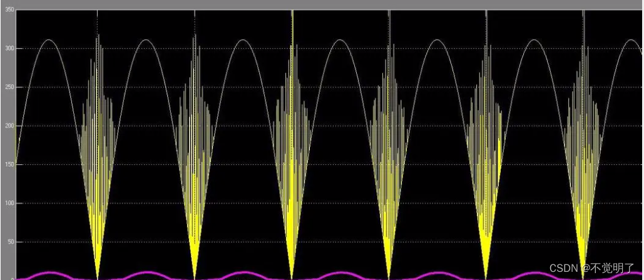Image resolution: width=644 pixels, height=280 pixels.
Task: Click the 250 y-axis tick label
Action: 9,87
